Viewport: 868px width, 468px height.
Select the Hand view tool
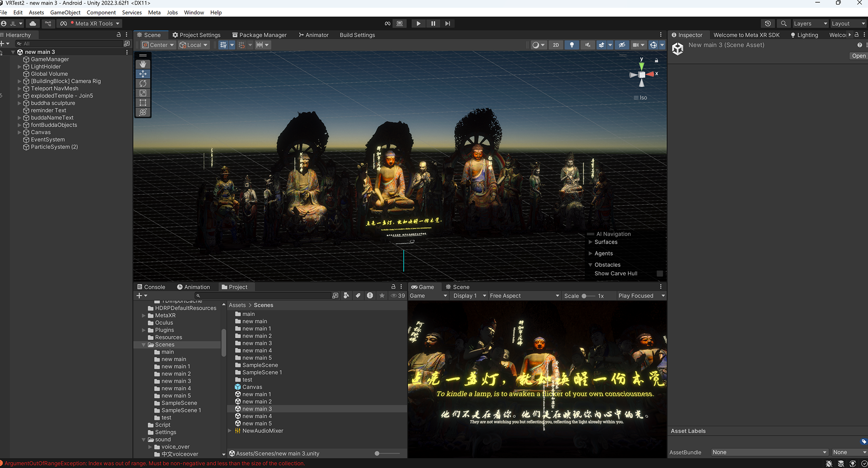click(143, 64)
